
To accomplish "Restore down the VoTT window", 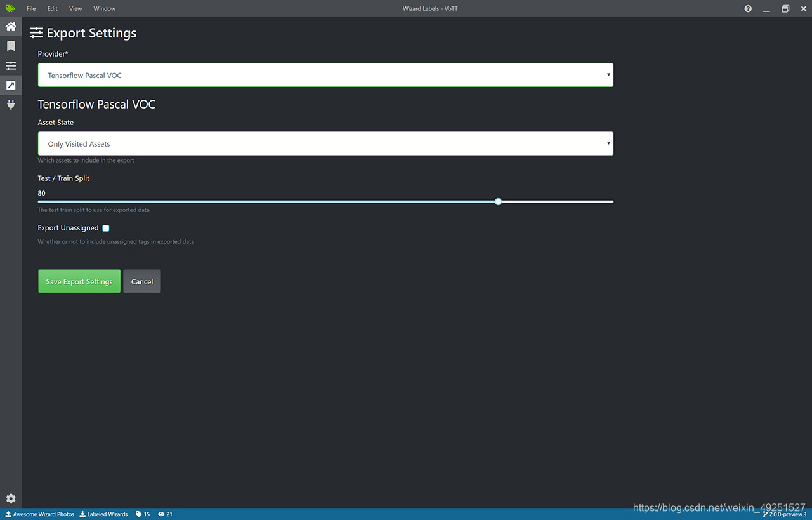I will click(x=785, y=9).
